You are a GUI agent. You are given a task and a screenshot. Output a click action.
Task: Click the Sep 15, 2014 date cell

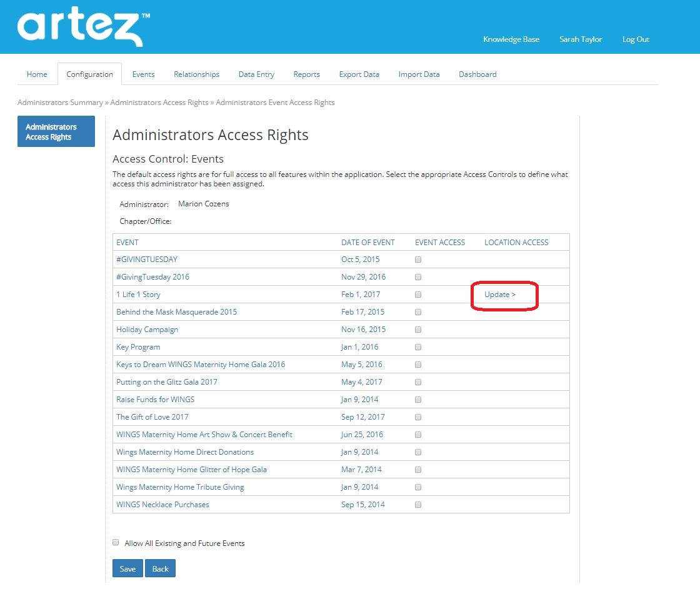tap(363, 505)
